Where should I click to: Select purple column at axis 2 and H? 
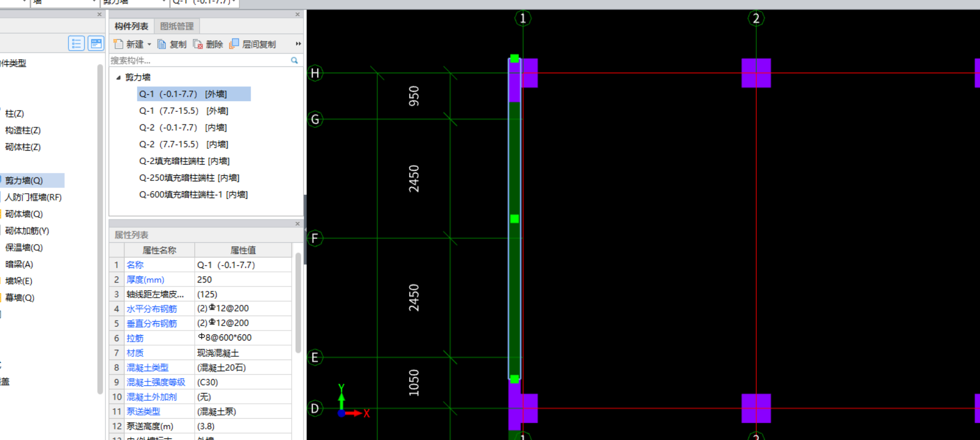(x=756, y=73)
